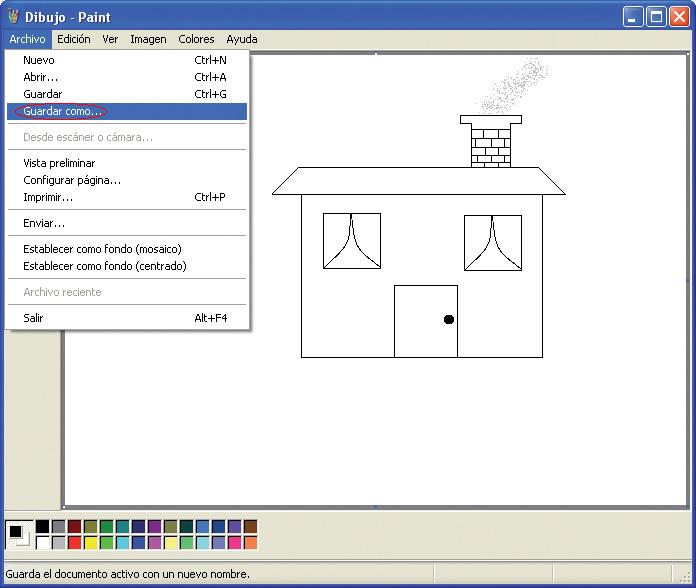The width and height of the screenshot is (696, 588).
Task: Click the left window of the drawn house
Action: 352,241
